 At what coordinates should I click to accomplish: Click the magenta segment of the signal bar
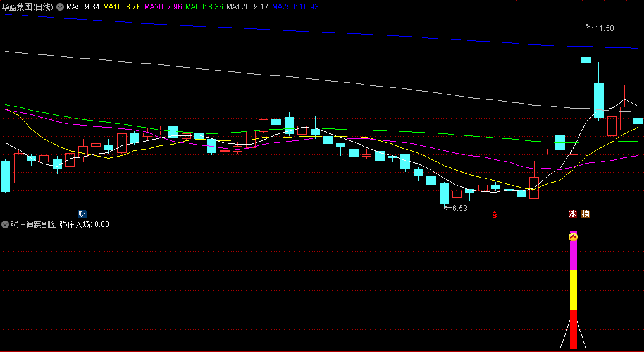[573, 256]
